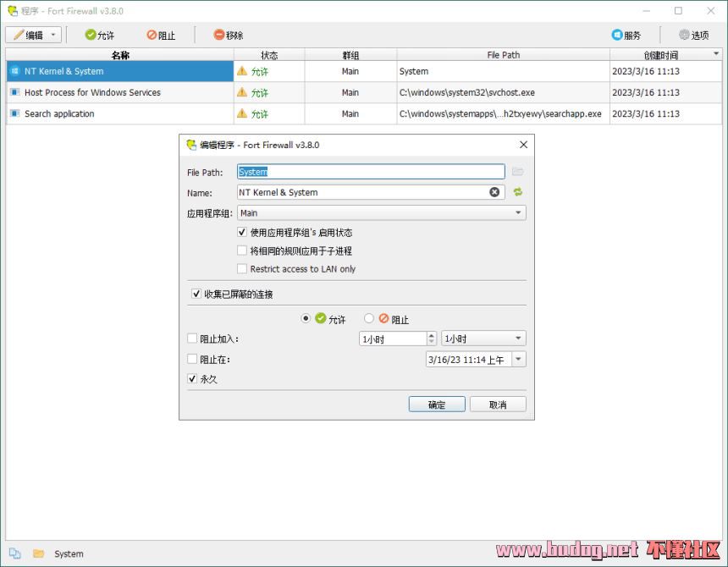Select the 阻止 radio button in dialog
The height and width of the screenshot is (567, 728).
[x=369, y=318]
